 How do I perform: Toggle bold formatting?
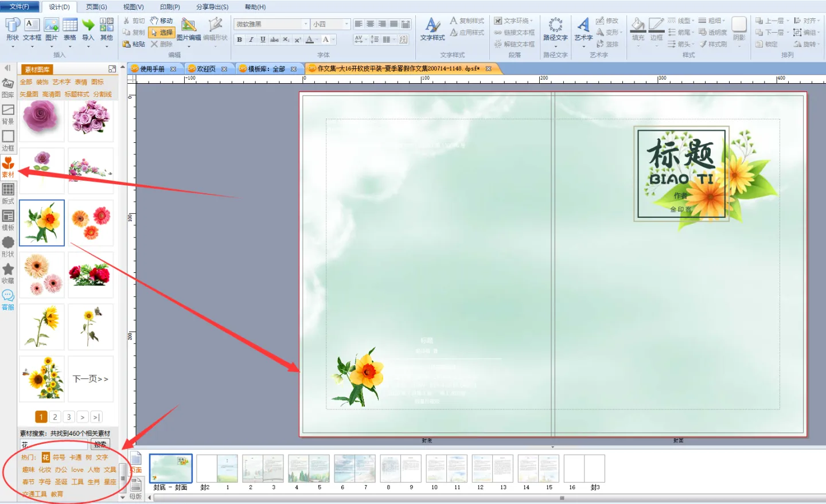click(x=240, y=40)
